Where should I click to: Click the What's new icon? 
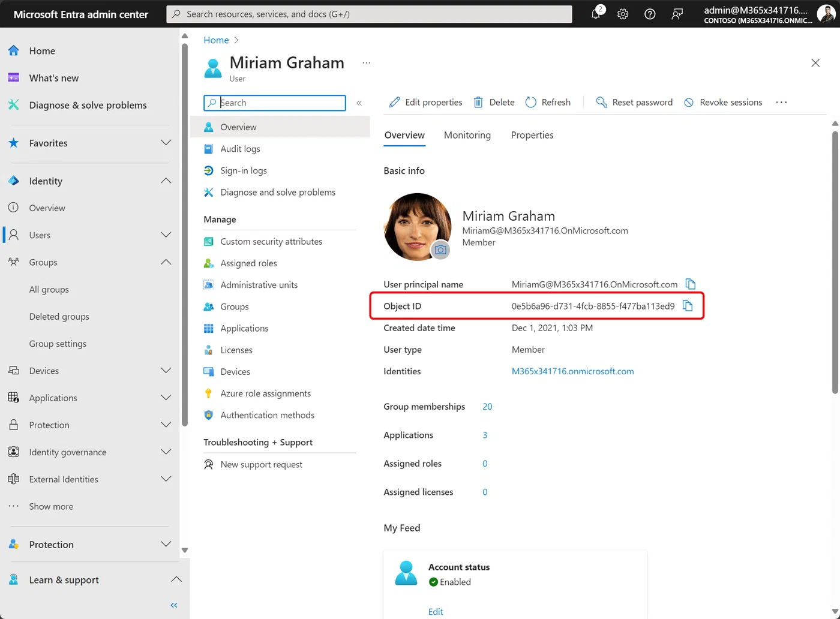point(13,78)
